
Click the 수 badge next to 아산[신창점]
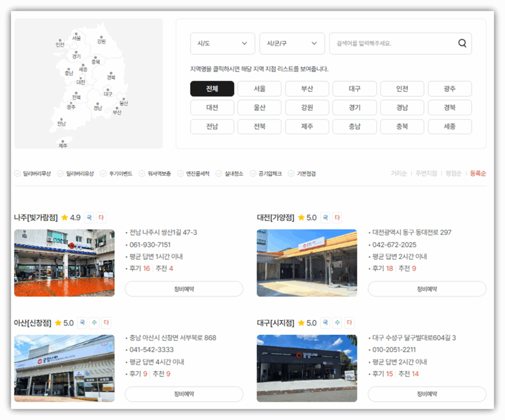94,323
